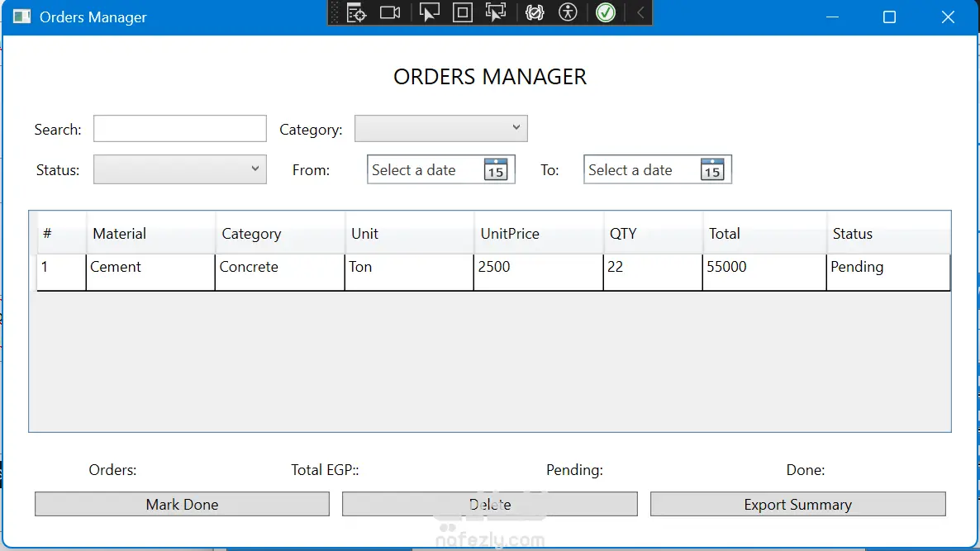980x551 pixels.
Task: Activate the Select Element cursor tool
Action: 429,12
